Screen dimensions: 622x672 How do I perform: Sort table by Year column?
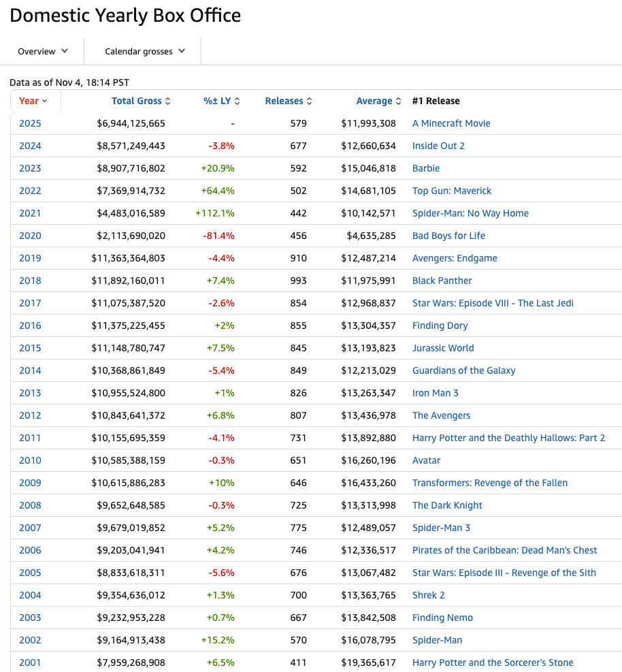(x=33, y=101)
